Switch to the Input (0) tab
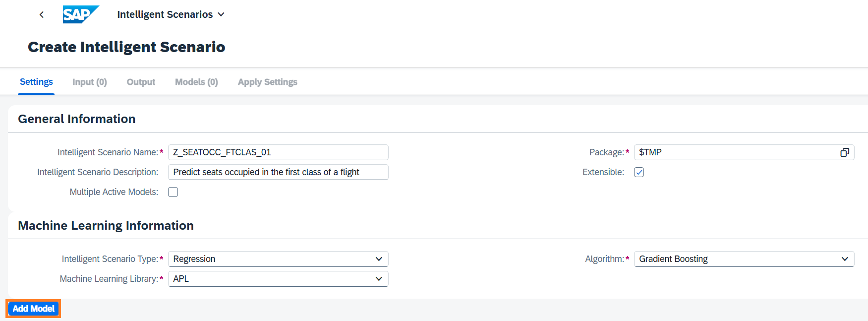 90,82
